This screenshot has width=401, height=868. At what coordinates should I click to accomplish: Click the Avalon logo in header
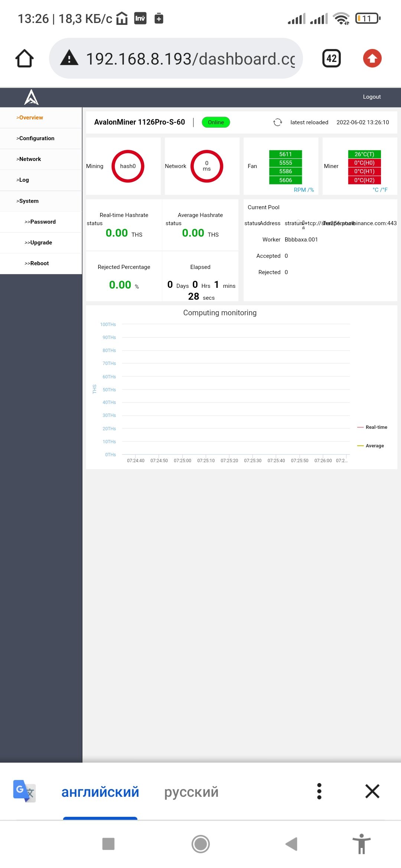(x=32, y=97)
